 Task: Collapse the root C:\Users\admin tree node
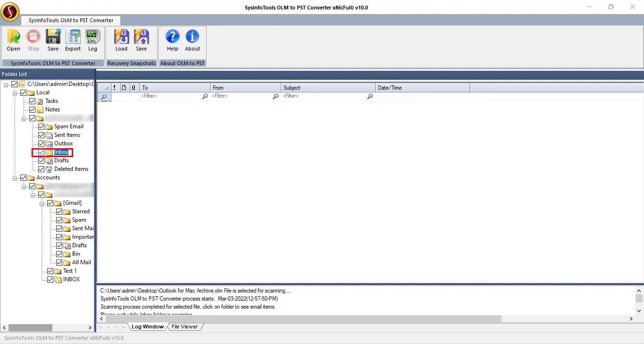[6, 84]
